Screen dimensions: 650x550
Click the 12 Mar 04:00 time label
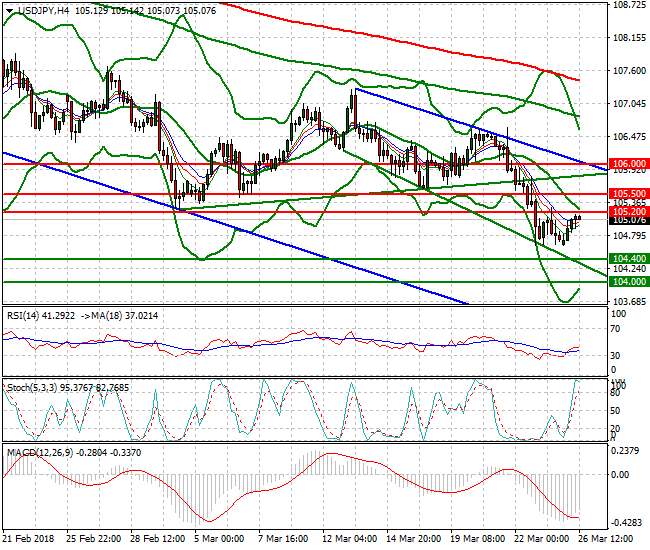pos(349,539)
